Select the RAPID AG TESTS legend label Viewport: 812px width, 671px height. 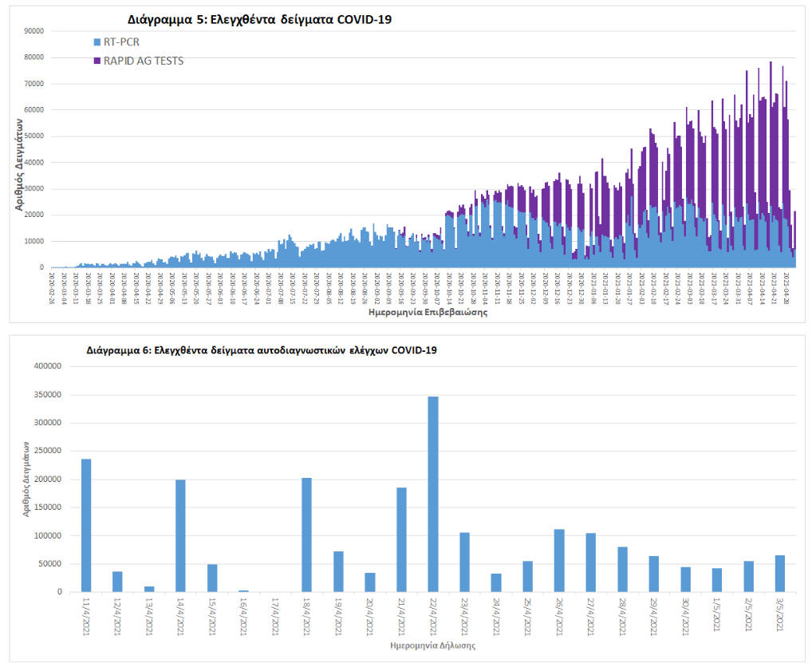[144, 61]
